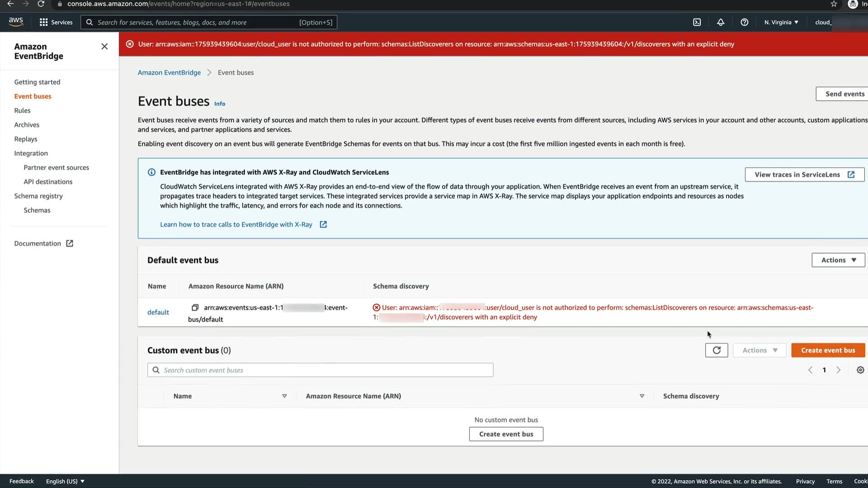Open the default event bus link
868x488 pixels.
(x=158, y=312)
